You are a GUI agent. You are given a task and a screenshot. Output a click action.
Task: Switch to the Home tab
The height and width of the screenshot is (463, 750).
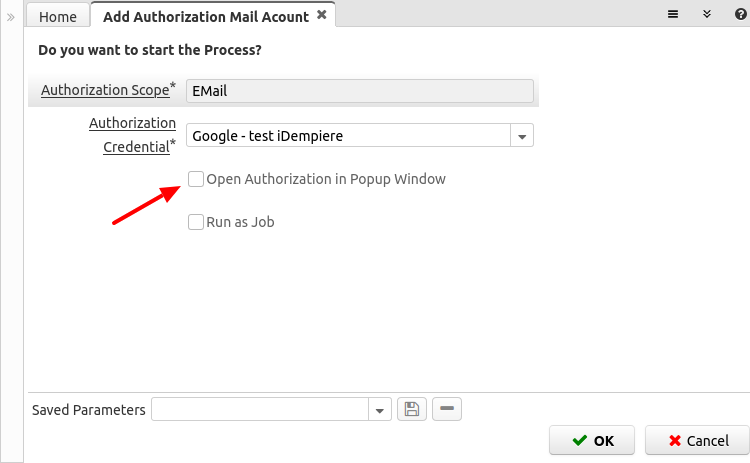point(58,17)
